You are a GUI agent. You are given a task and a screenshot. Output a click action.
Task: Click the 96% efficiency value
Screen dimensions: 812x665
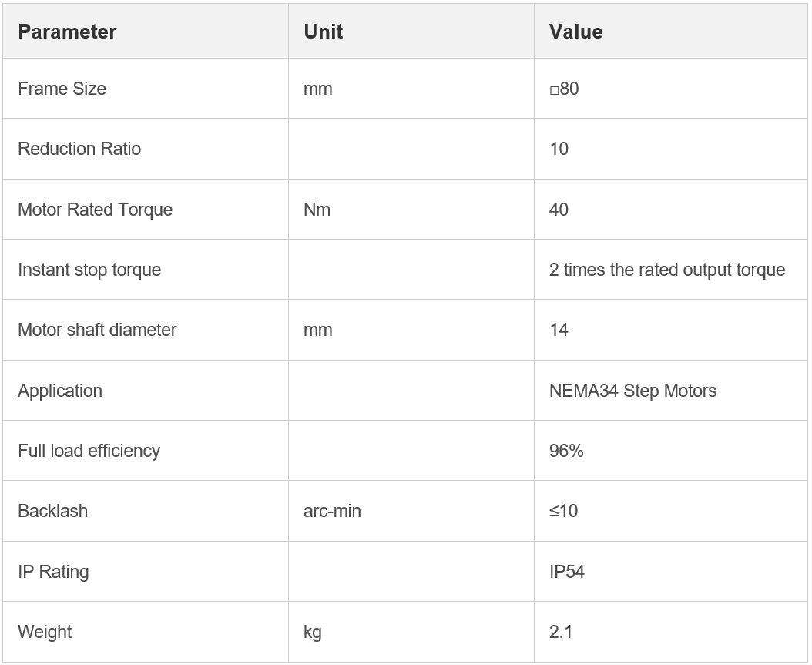click(566, 451)
